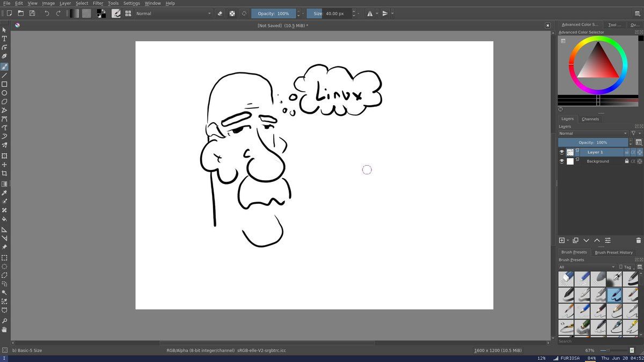Open the Settings menu

tap(131, 3)
